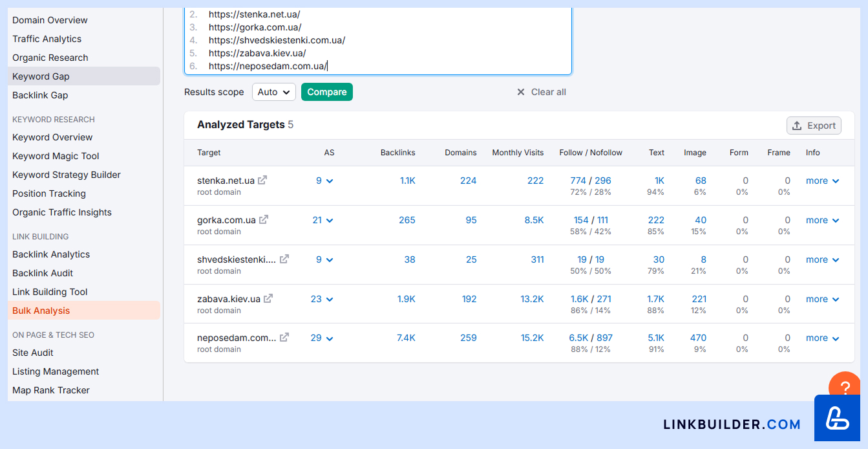Viewport: 868px width, 449px height.
Task: Open Backlink Gap tool
Action: point(40,95)
